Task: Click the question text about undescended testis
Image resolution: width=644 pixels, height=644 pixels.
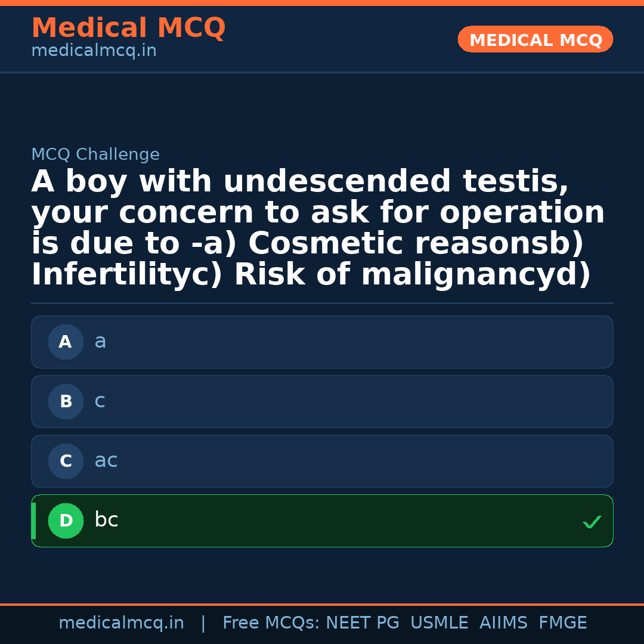Action: (318, 227)
